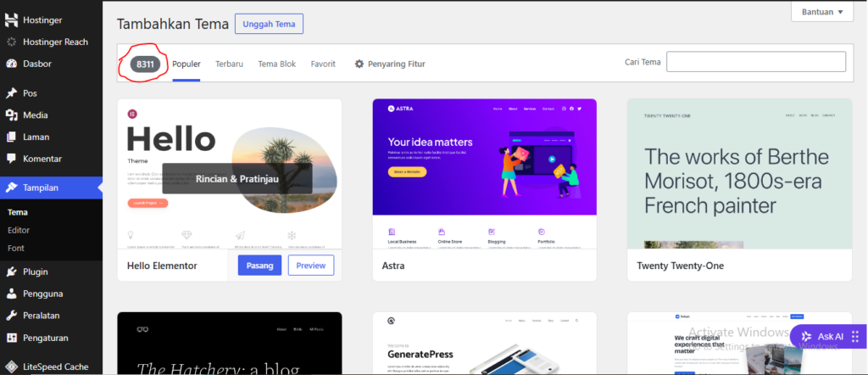
Task: Click the Komentar speech bubble icon
Action: pyautogui.click(x=12, y=159)
